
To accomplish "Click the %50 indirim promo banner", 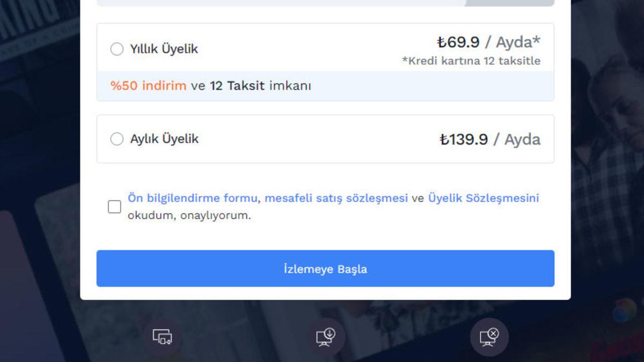I will 148,86.
